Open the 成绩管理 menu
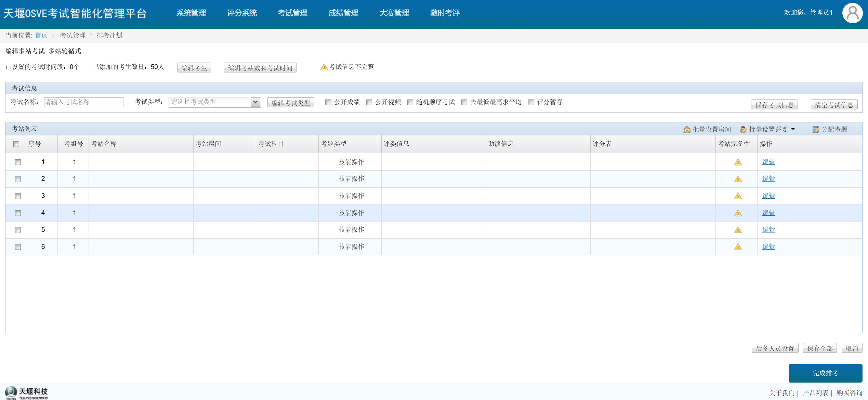Viewport: 868px width, 400px height. [343, 13]
